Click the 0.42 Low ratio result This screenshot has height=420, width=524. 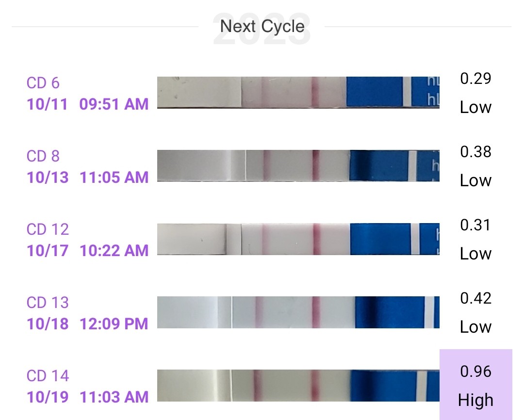pyautogui.click(x=475, y=312)
